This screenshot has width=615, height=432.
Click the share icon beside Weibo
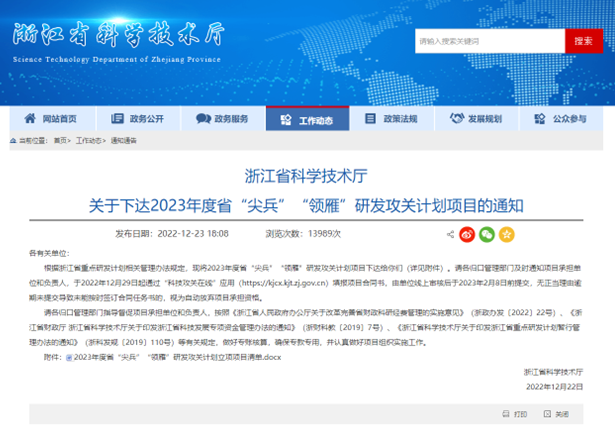(x=450, y=234)
